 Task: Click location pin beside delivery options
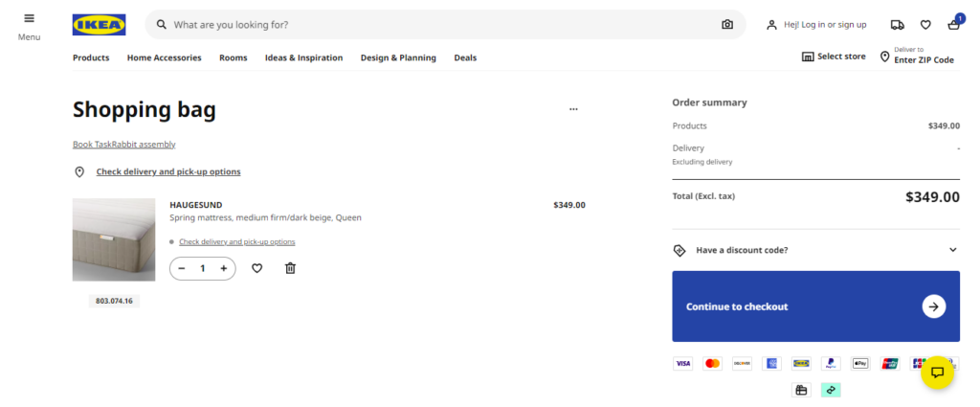tap(79, 172)
